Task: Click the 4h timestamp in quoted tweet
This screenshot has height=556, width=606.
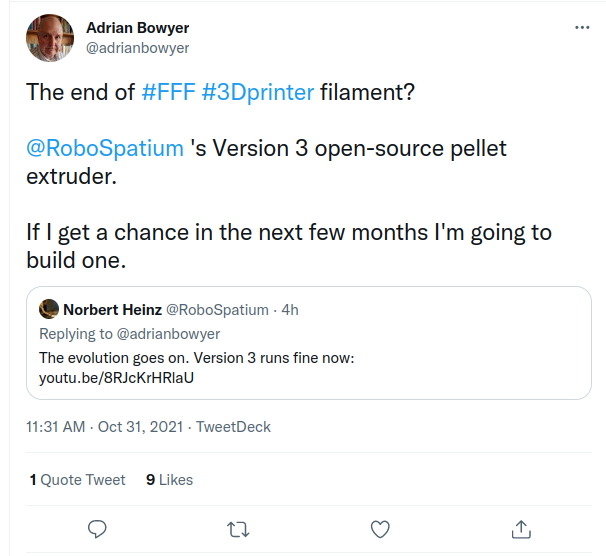Action: [x=290, y=310]
